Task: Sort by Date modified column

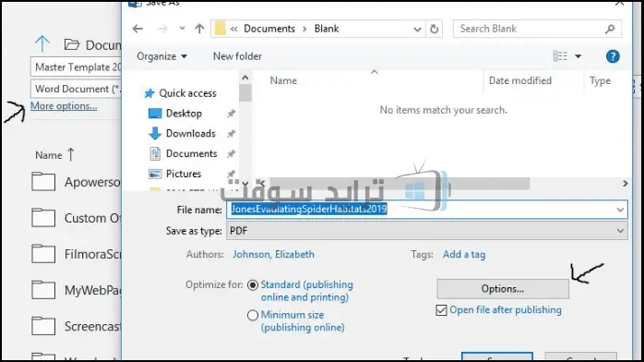Action: (x=520, y=80)
